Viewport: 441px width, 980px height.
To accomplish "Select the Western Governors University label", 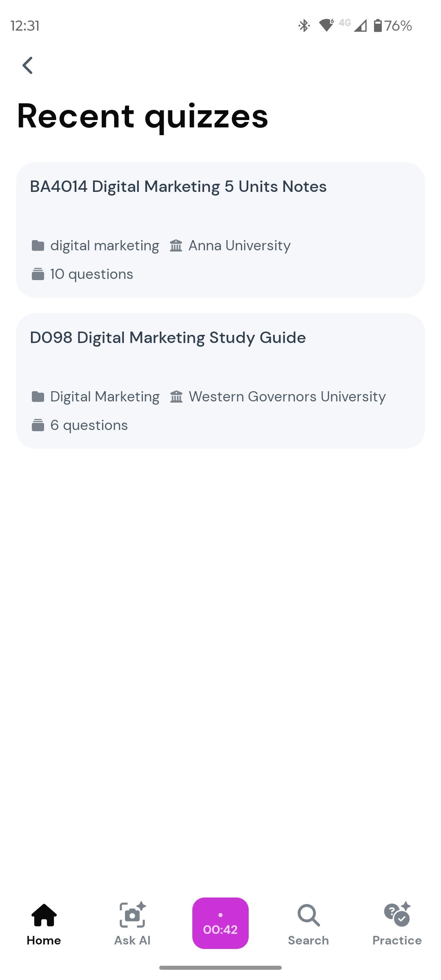I will 287,396.
